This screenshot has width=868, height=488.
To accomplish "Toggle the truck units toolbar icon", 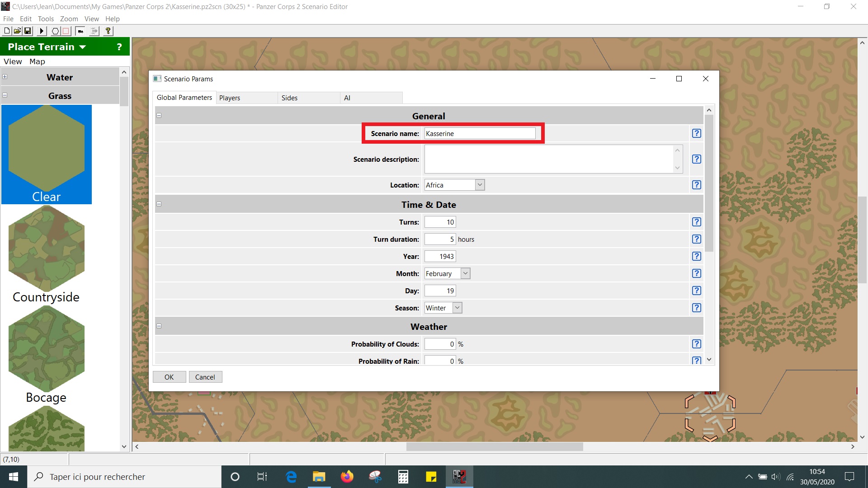I will (80, 31).
